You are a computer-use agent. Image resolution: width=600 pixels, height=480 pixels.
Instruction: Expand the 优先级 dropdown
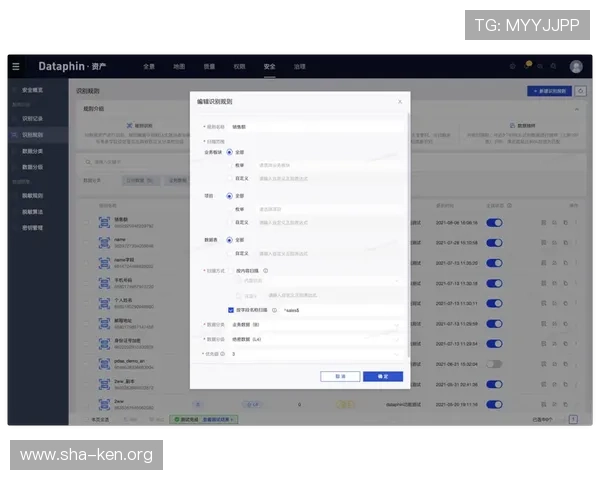315,354
